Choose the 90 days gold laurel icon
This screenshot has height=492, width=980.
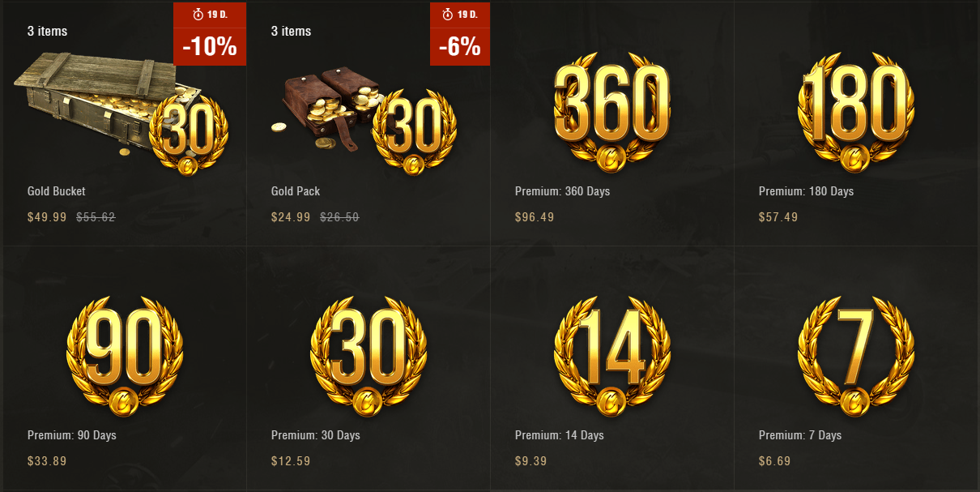click(125, 356)
